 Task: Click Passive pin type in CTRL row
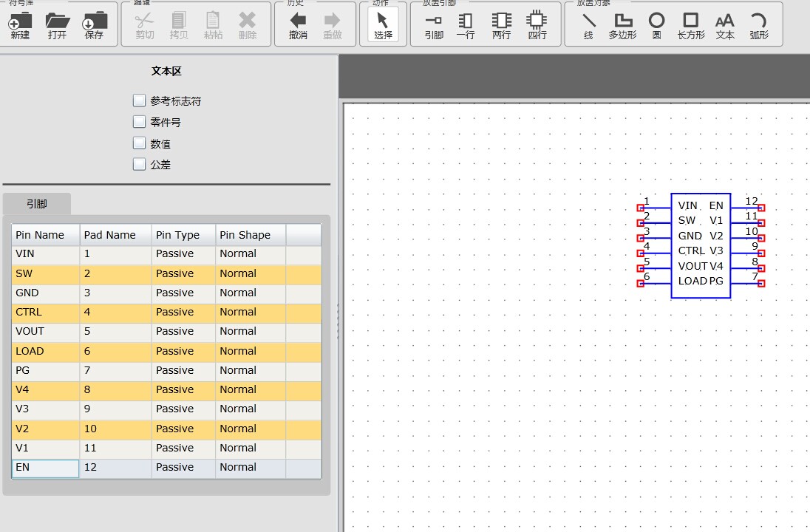pos(183,313)
